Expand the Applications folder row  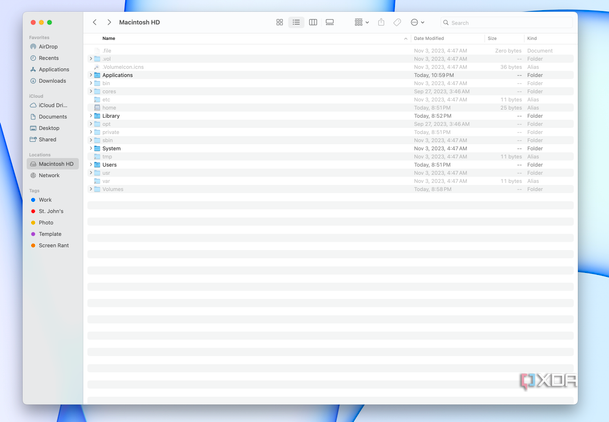(x=91, y=75)
